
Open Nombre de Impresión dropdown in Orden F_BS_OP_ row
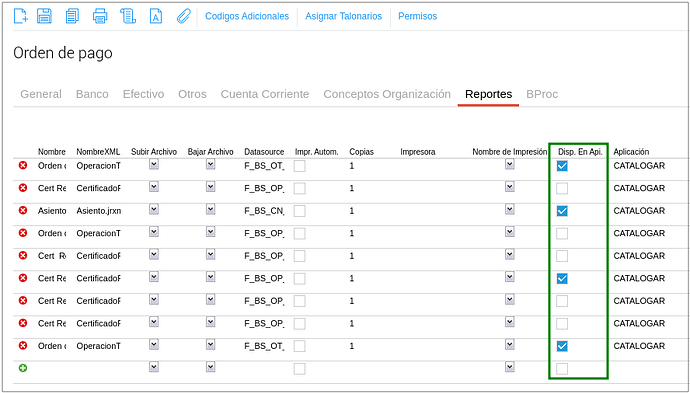[510, 232]
